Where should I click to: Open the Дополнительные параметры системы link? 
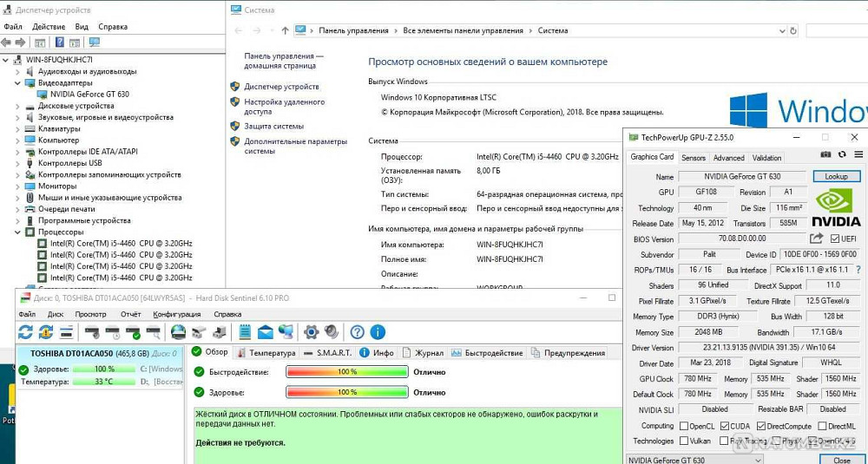click(296, 146)
